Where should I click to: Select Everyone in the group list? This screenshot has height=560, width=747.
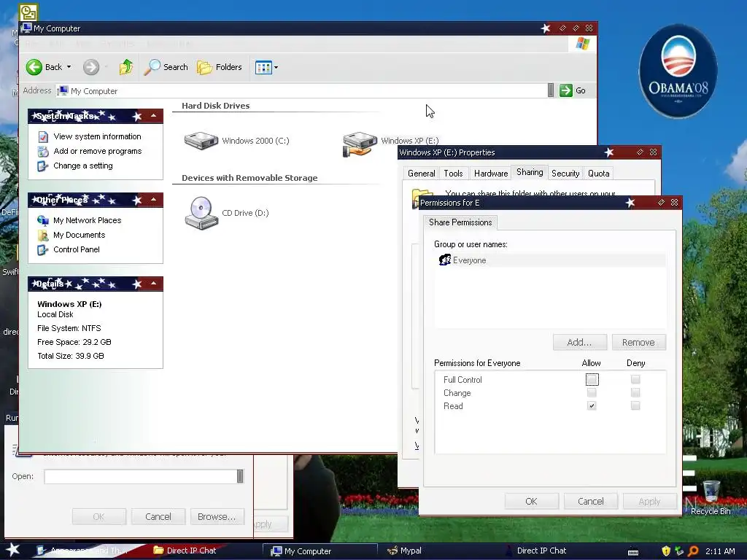550,260
